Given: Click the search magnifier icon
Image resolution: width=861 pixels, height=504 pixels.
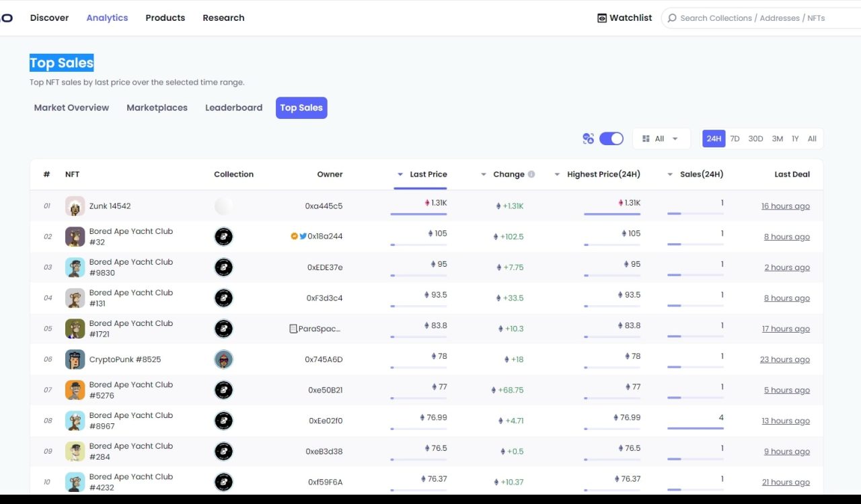Looking at the screenshot, I should (671, 18).
